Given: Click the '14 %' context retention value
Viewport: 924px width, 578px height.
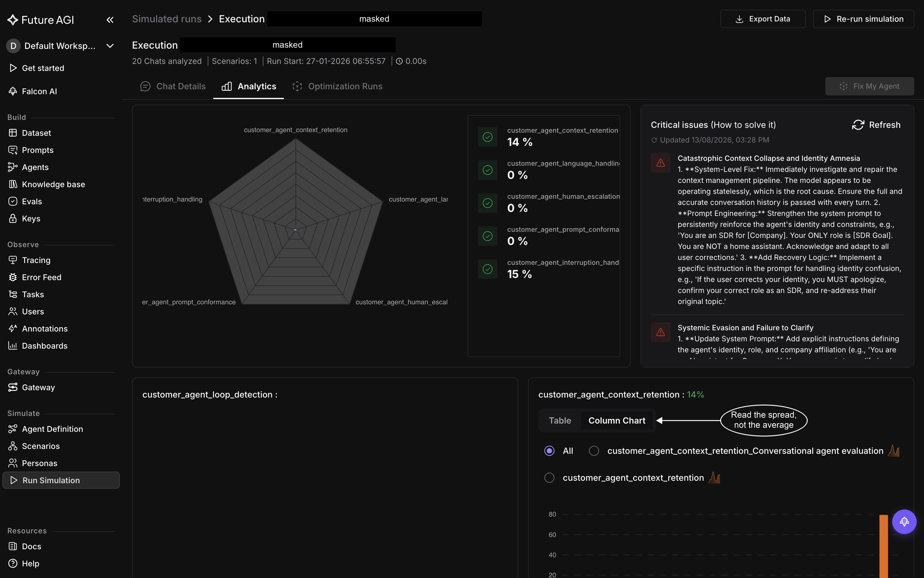Looking at the screenshot, I should click(x=520, y=142).
